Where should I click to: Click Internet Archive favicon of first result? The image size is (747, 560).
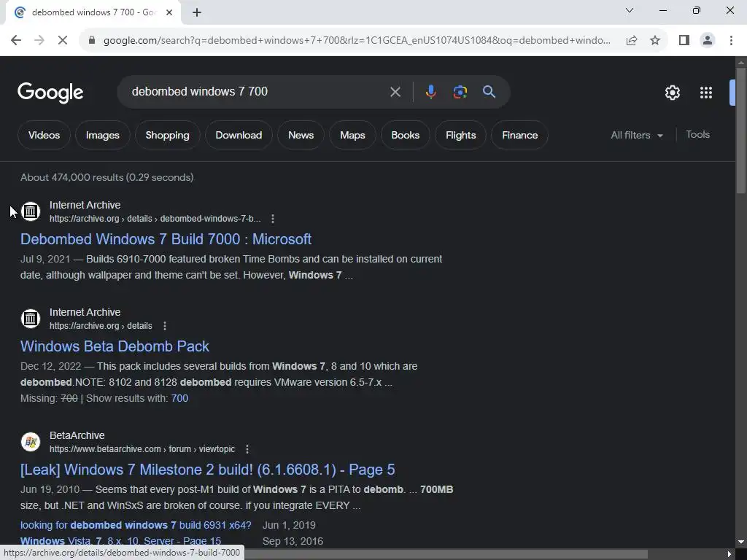[31, 211]
